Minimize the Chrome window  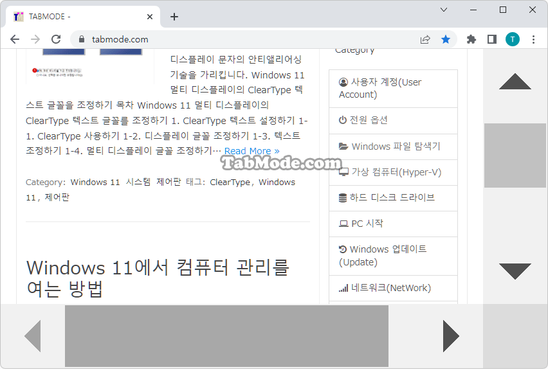473,10
